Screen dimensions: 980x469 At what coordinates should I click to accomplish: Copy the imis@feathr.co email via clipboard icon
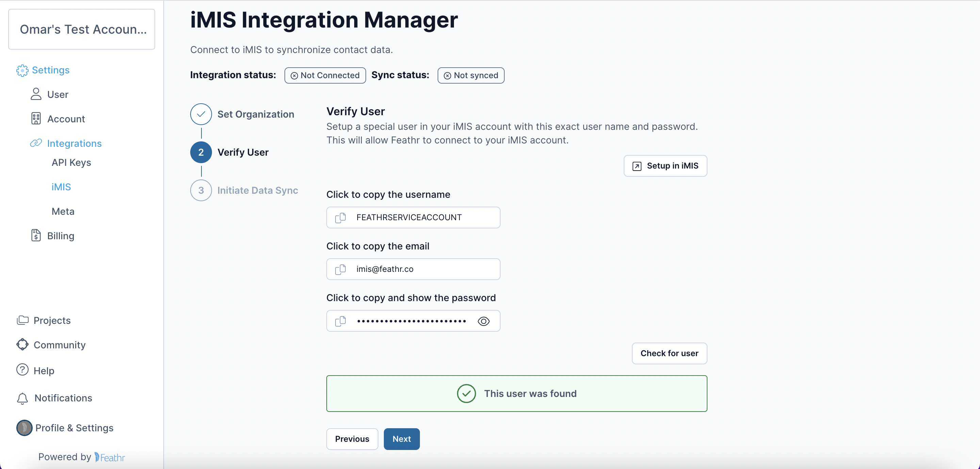(341, 269)
